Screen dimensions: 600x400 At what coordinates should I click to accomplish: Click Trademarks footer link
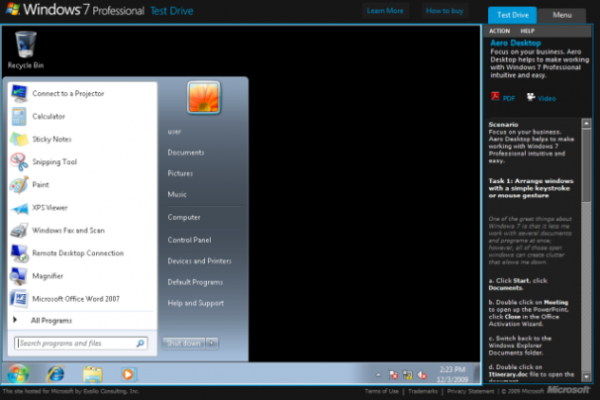[423, 391]
